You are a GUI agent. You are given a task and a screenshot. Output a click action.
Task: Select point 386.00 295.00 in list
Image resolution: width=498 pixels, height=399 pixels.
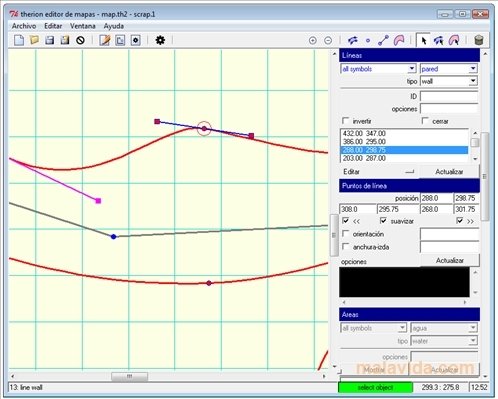coord(404,142)
